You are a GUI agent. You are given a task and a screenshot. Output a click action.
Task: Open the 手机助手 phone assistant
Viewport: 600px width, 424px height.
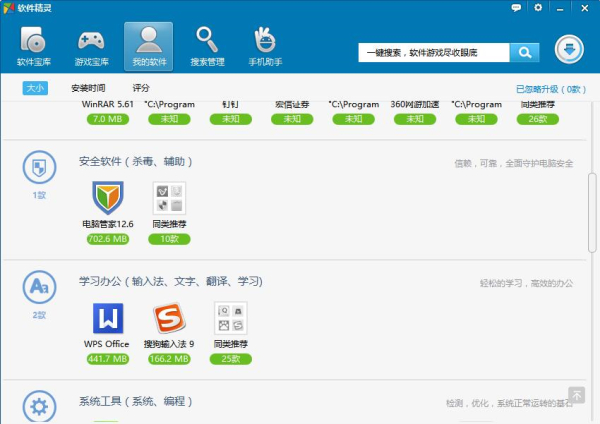[x=265, y=47]
